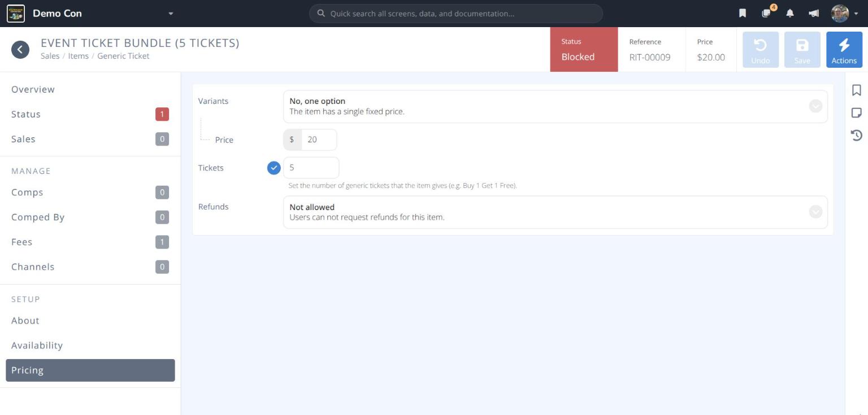
Task: Click the Save button
Action: 802,50
